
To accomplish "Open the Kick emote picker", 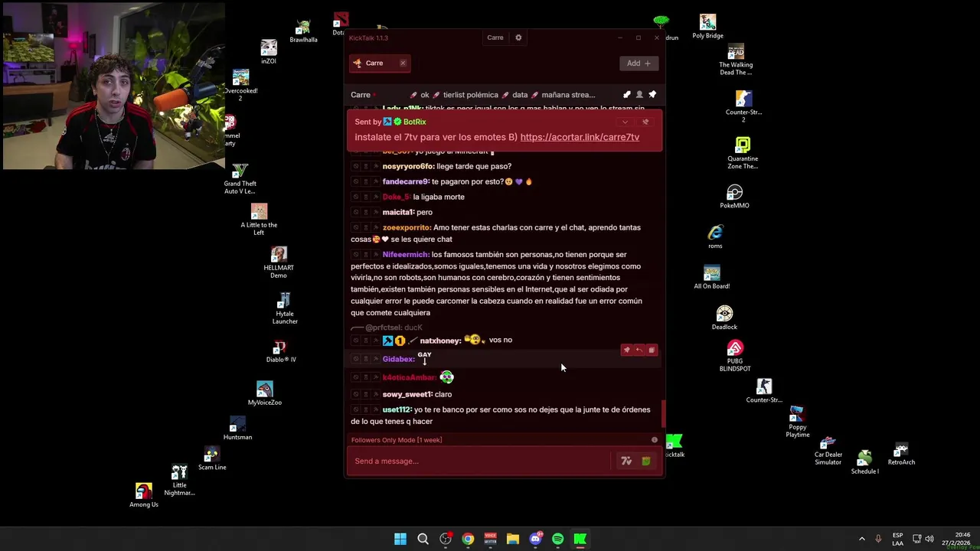I will click(x=645, y=461).
